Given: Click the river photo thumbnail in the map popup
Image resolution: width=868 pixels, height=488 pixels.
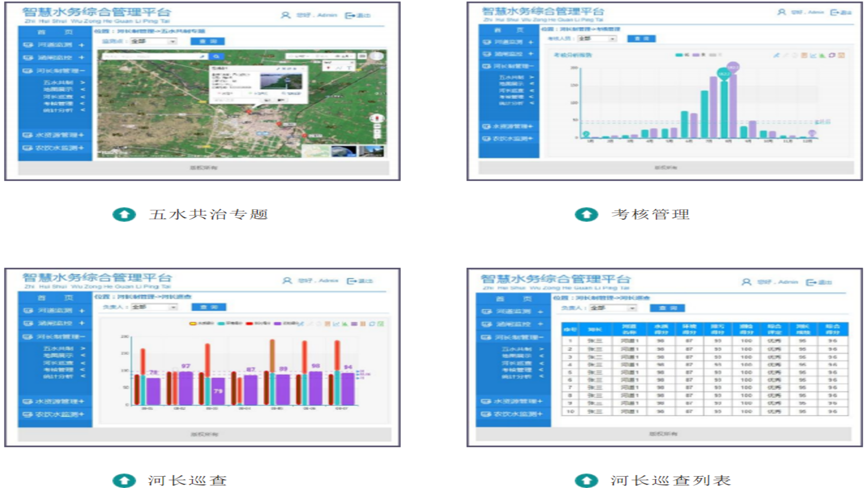Looking at the screenshot, I should [281, 81].
